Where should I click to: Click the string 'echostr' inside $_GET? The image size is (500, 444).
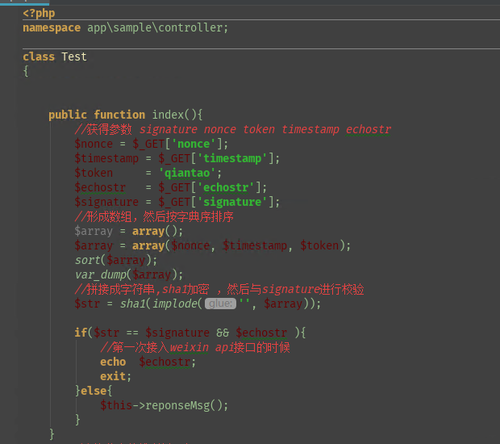(226, 187)
